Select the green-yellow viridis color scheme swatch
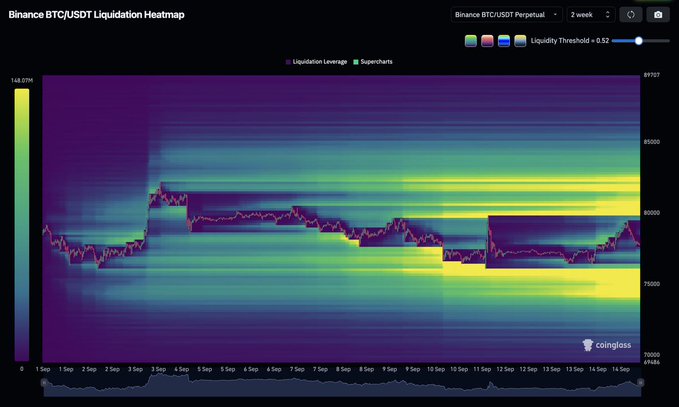 pyautogui.click(x=471, y=41)
